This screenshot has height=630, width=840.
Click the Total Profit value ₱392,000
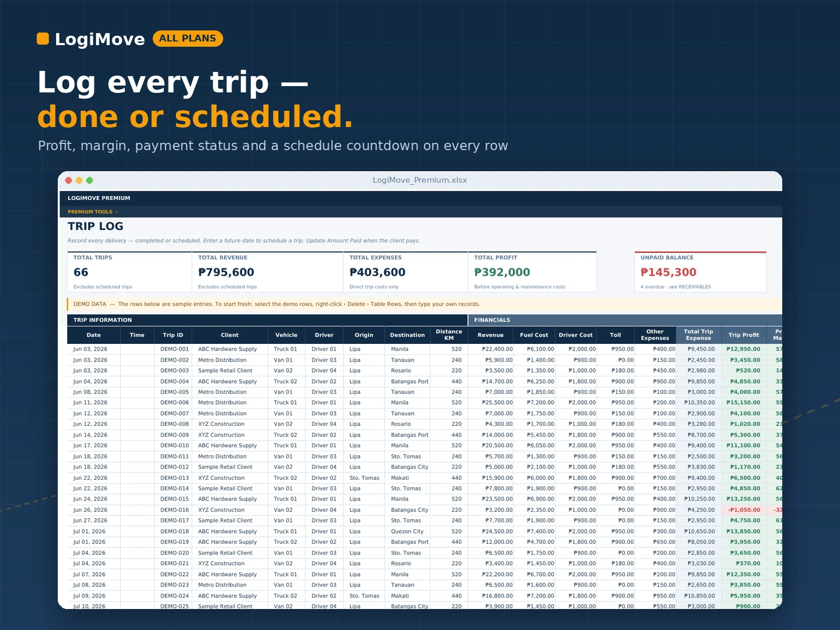pos(502,272)
